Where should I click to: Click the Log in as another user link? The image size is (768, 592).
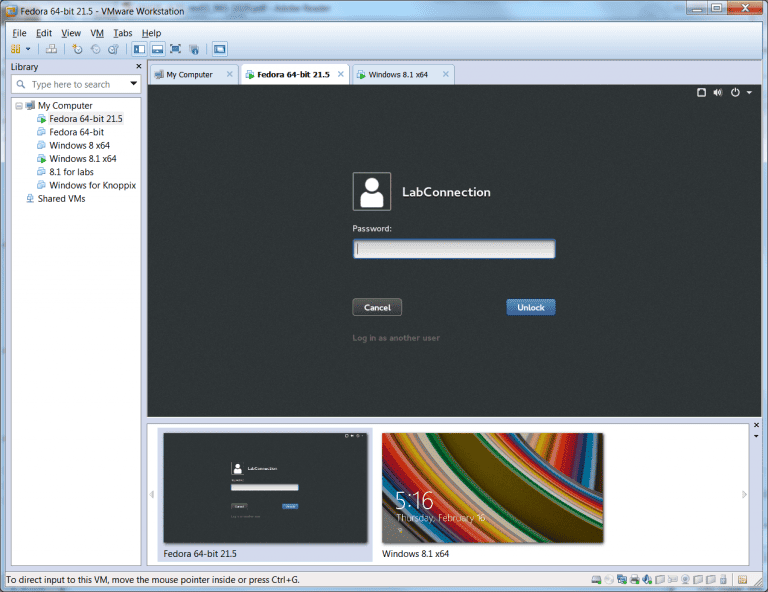point(396,338)
